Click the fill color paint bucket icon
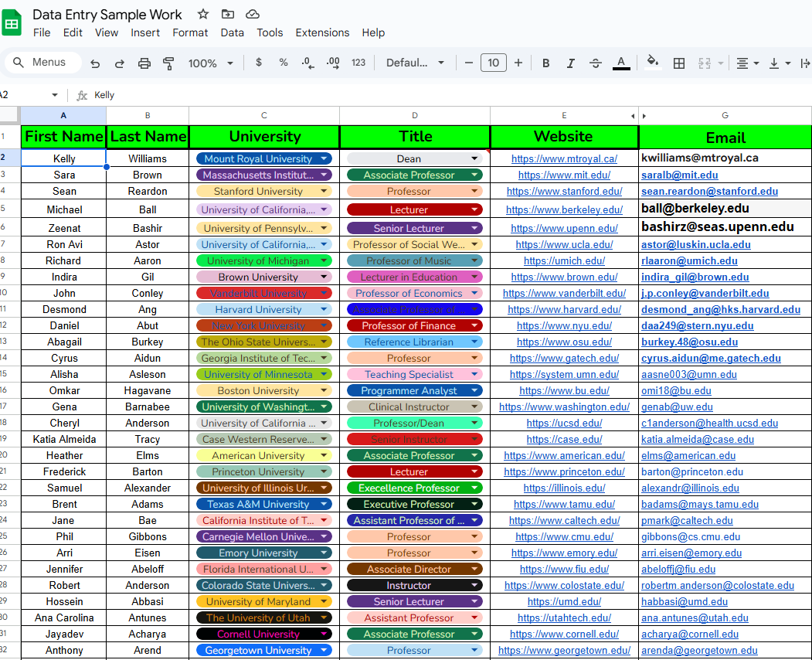This screenshot has width=812, height=660. click(653, 62)
